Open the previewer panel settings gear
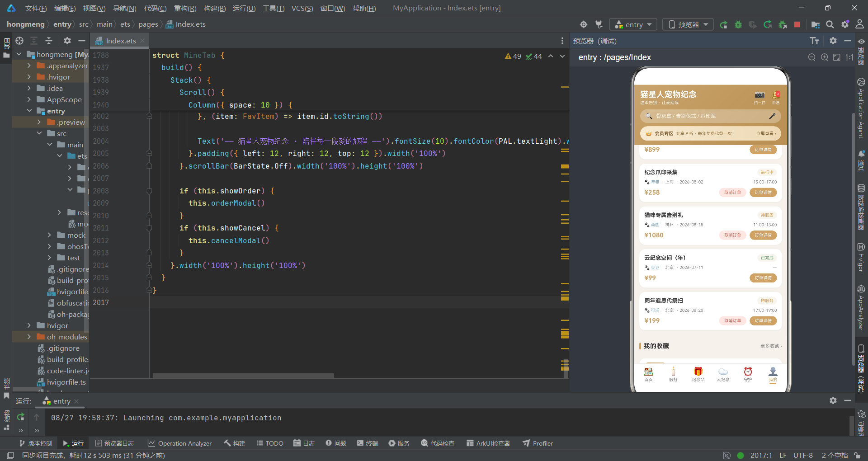Viewport: 868px width, 461px height. pyautogui.click(x=833, y=41)
